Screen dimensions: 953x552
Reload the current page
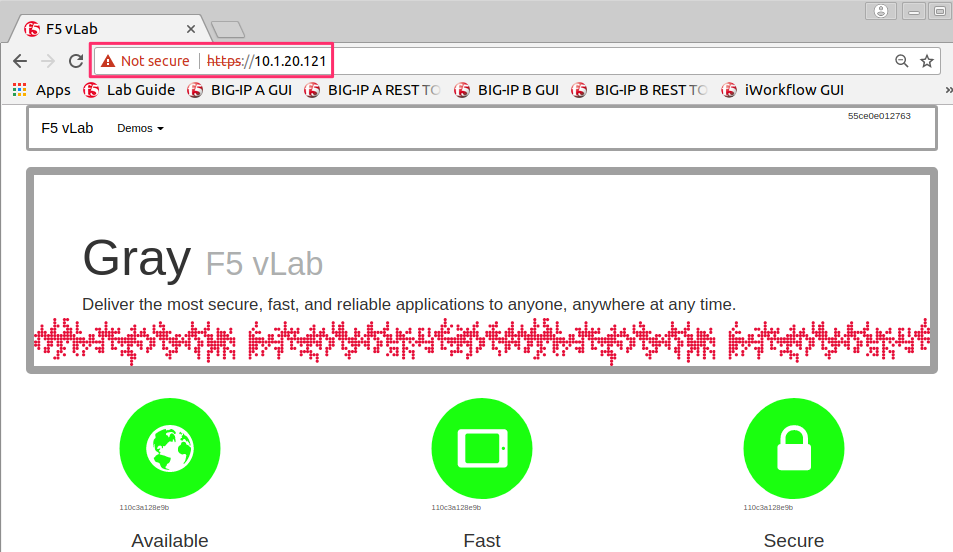coord(75,61)
